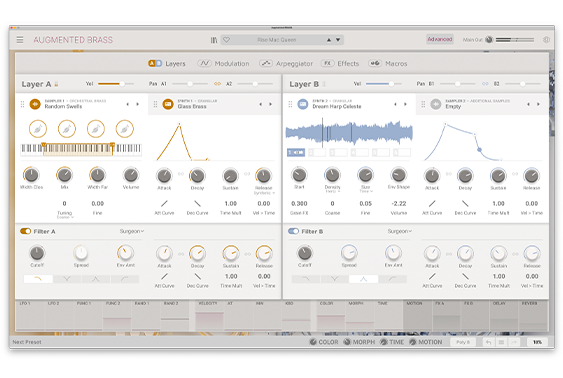Click the 18% CPU meter button
Viewport: 563px width, 378px height.
click(537, 342)
